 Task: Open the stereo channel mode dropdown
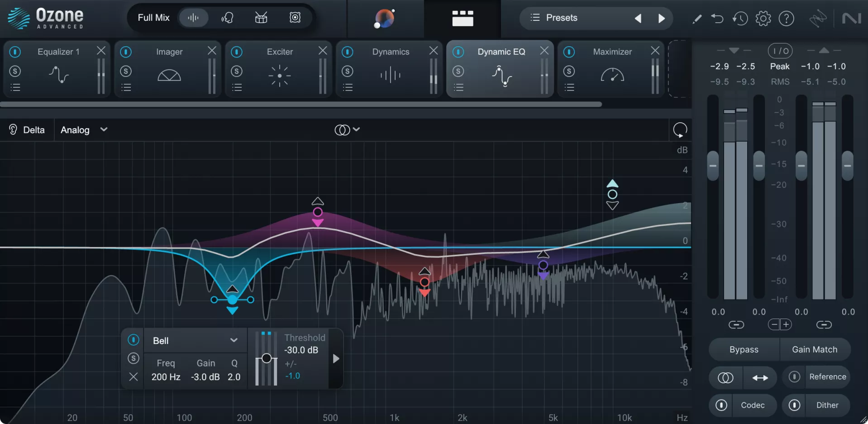pyautogui.click(x=347, y=130)
